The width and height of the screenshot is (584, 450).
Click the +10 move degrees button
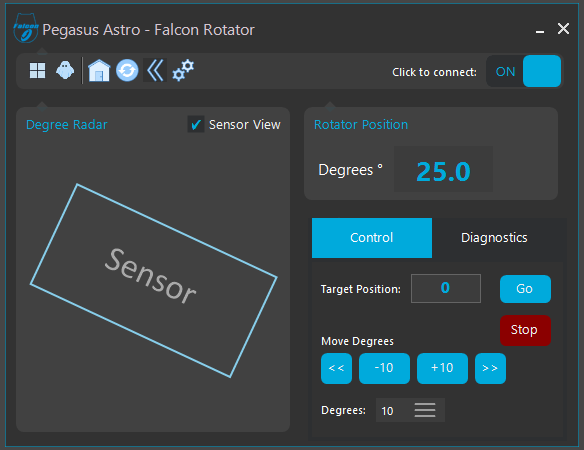pos(442,368)
